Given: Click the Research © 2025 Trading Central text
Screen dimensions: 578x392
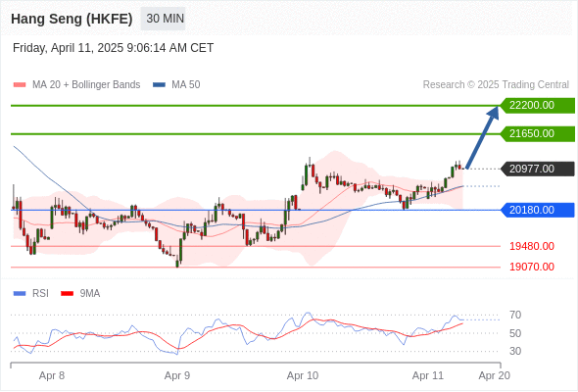Looking at the screenshot, I should (496, 85).
